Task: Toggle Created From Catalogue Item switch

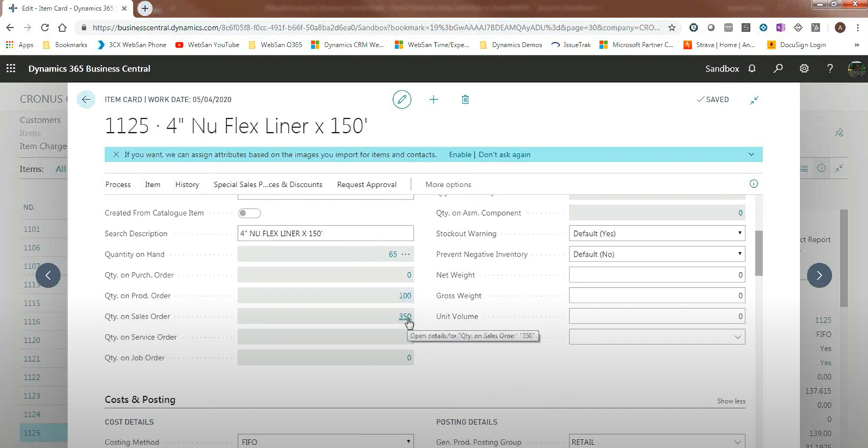Action: (249, 213)
